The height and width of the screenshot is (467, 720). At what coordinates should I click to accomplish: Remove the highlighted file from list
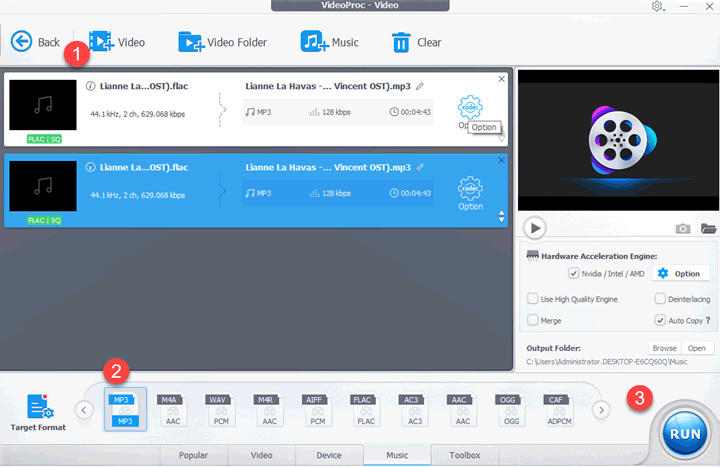pos(501,160)
